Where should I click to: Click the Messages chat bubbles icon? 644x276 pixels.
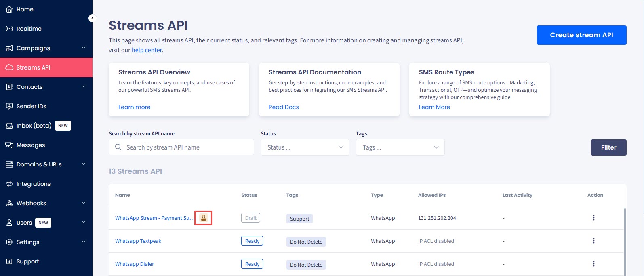pos(9,145)
